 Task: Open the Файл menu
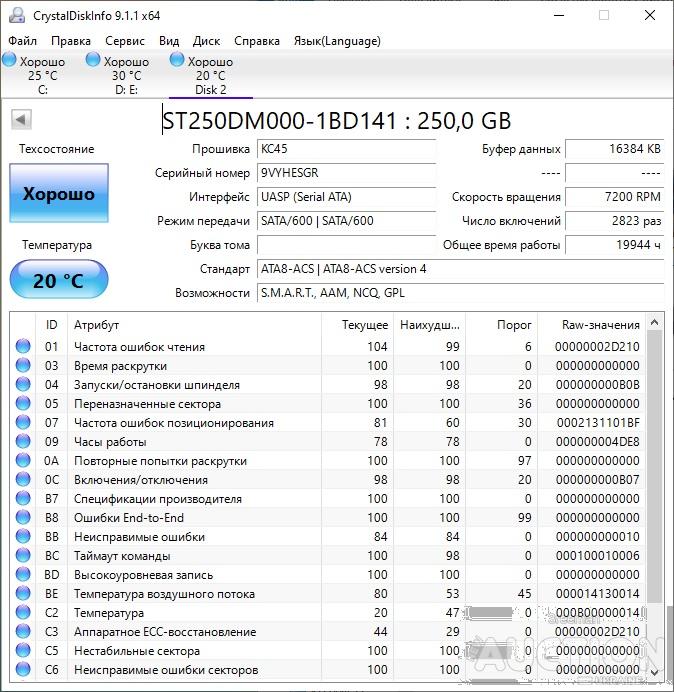[x=23, y=41]
